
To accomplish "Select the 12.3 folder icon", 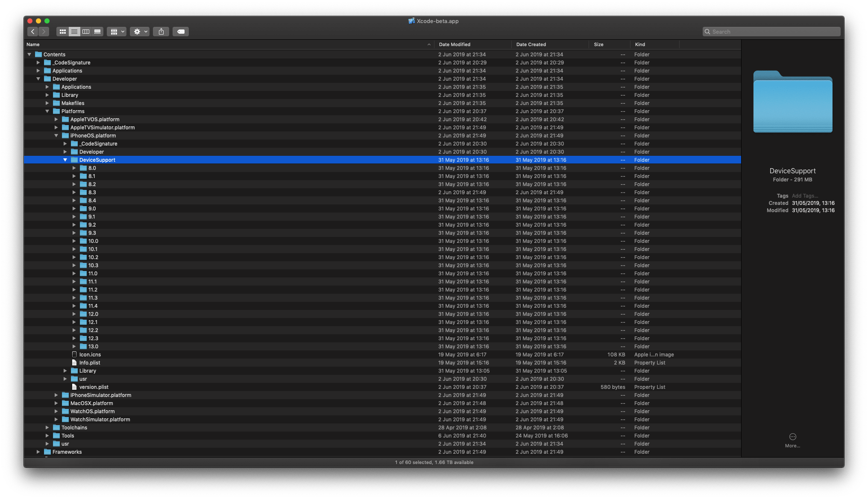I will pos(83,339).
